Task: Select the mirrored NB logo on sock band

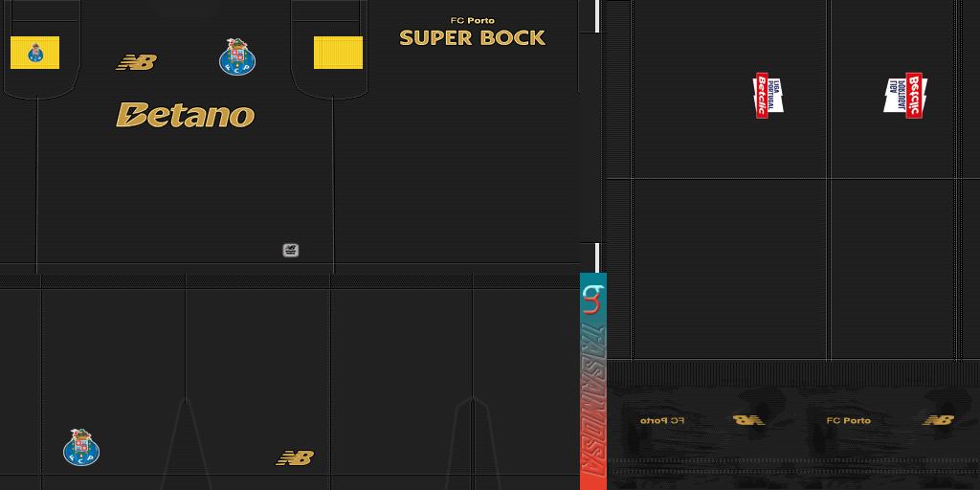Action: click(748, 420)
